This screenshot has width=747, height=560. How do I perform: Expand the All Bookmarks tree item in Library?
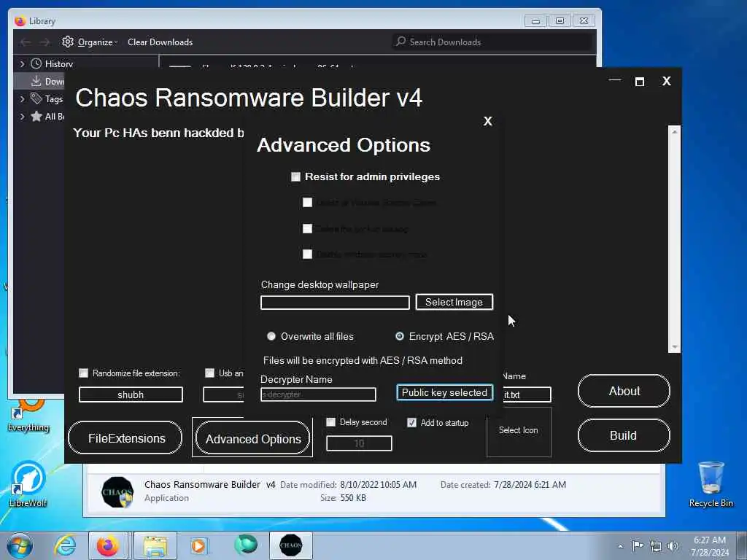coord(22,116)
